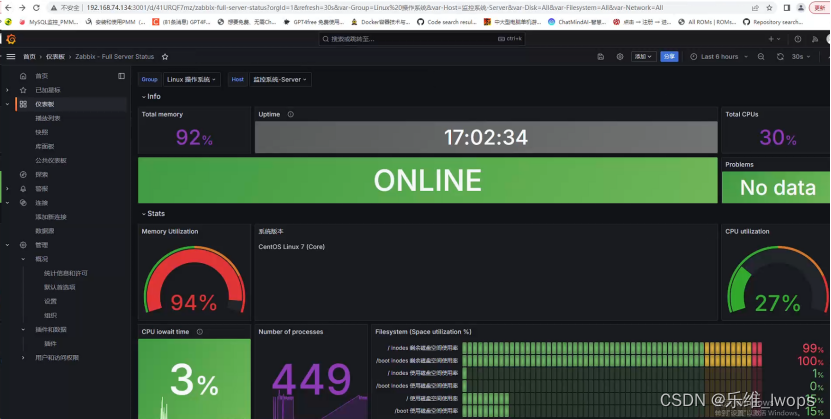Click the dock sidebar panel icon

coord(121,76)
